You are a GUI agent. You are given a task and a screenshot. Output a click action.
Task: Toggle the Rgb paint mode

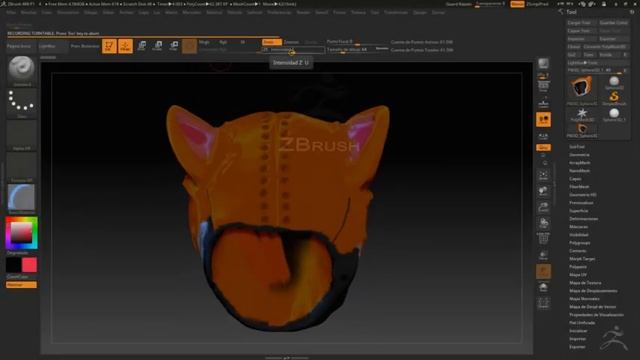pyautogui.click(x=223, y=42)
